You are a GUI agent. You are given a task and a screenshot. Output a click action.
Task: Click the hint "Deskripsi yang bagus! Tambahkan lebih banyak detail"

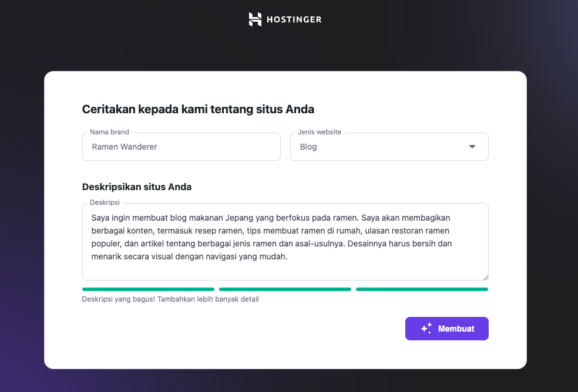[170, 299]
